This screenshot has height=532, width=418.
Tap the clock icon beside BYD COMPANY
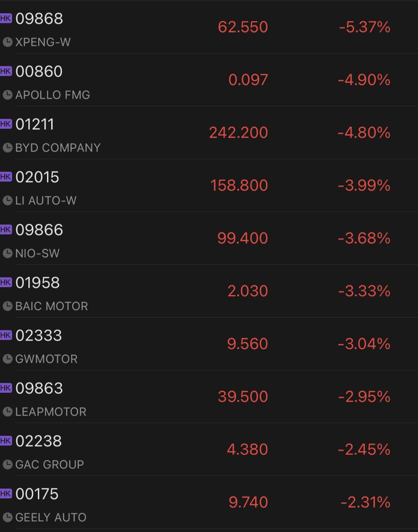7,148
